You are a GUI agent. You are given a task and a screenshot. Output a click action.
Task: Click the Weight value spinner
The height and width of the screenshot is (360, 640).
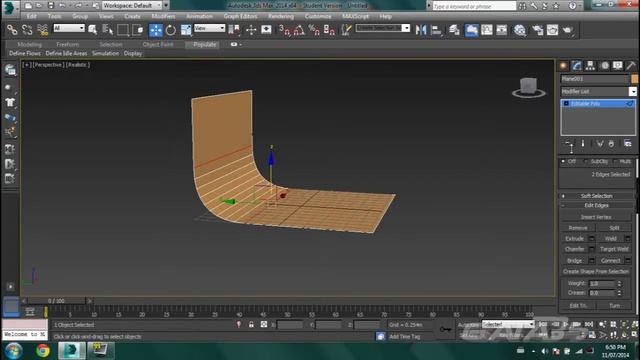click(x=619, y=283)
